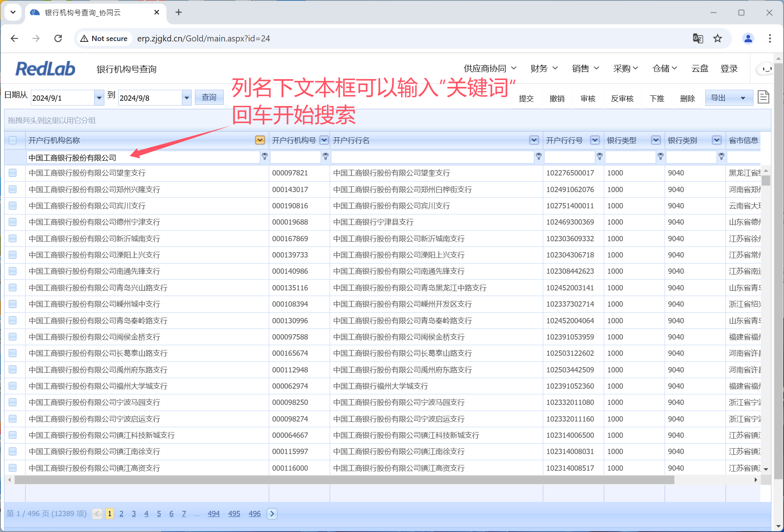Open 开户行机构名称 column header filter dropdown
This screenshot has height=532, width=784.
pyautogui.click(x=260, y=140)
